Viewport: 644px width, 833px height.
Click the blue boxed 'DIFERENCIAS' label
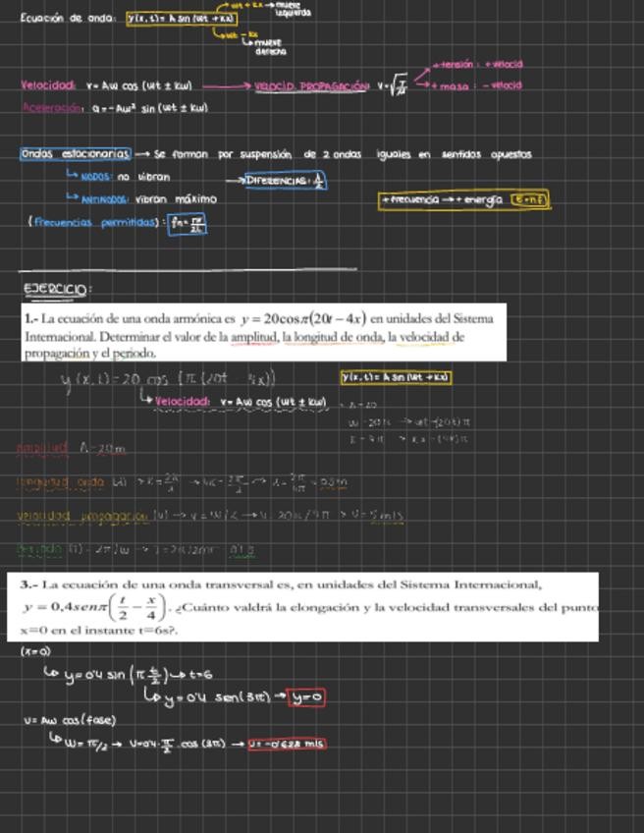pos(287,180)
